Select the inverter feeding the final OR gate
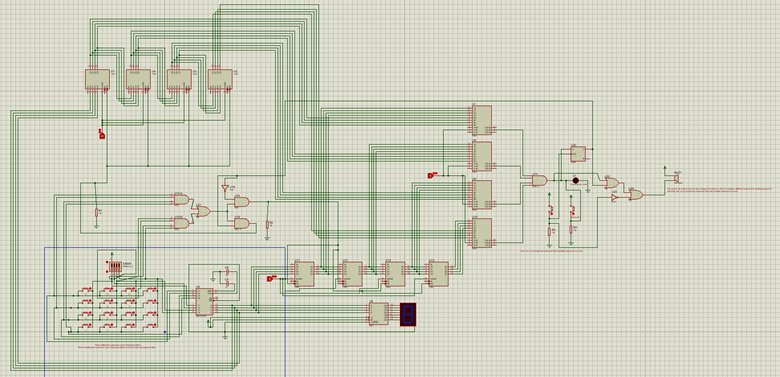780x377 pixels. click(x=615, y=198)
